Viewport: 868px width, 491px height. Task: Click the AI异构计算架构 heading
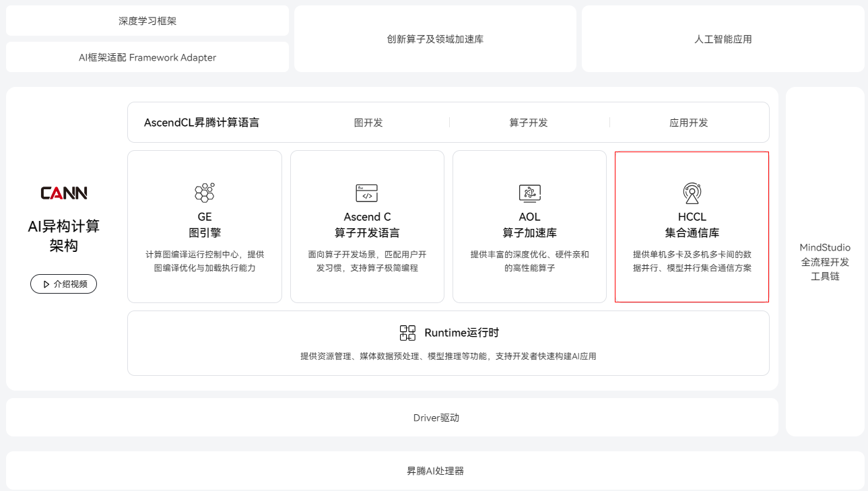click(64, 236)
